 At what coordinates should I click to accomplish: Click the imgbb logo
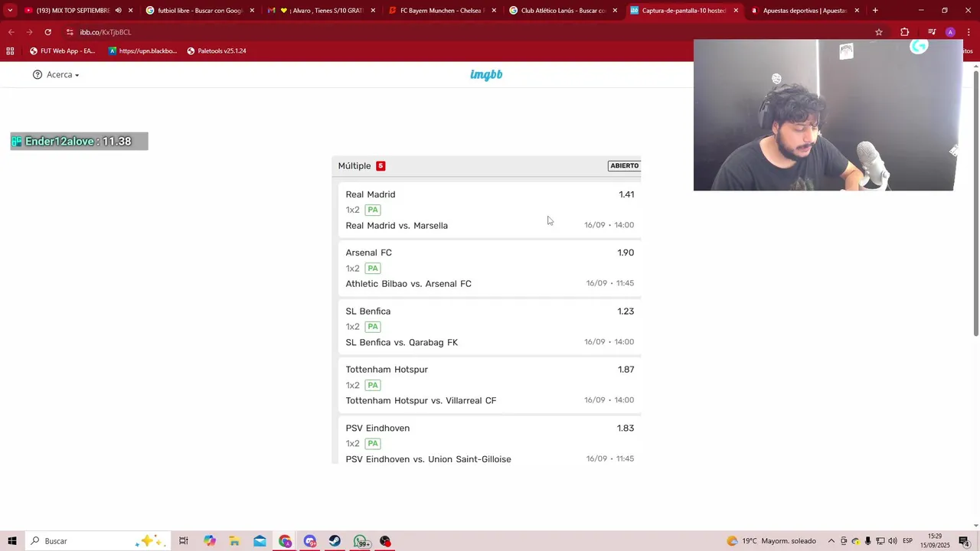coord(486,74)
